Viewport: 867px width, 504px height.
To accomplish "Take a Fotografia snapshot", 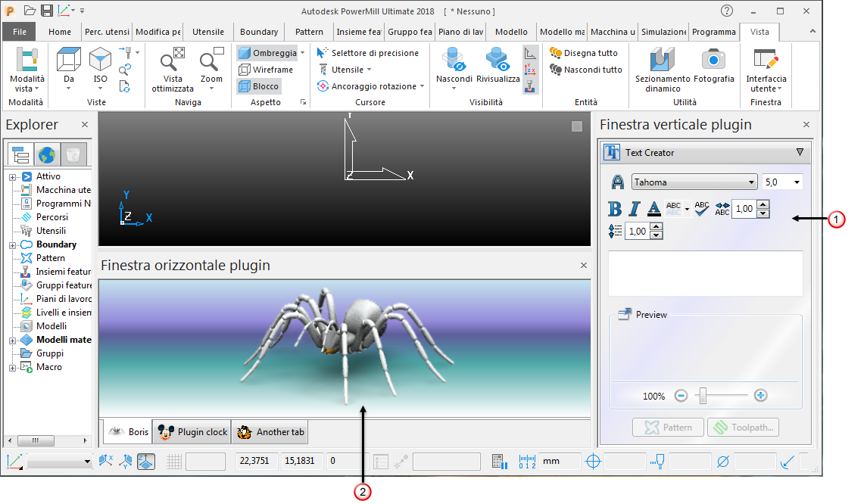I will 713,65.
